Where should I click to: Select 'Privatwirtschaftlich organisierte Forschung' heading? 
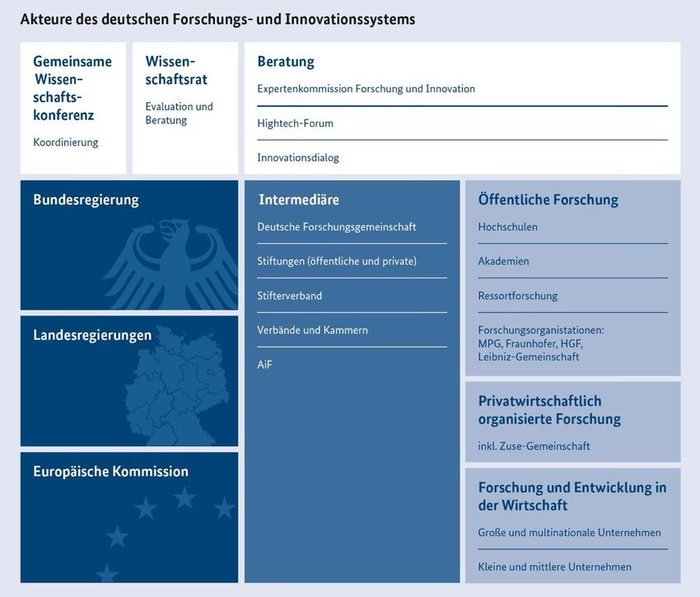coord(549,410)
